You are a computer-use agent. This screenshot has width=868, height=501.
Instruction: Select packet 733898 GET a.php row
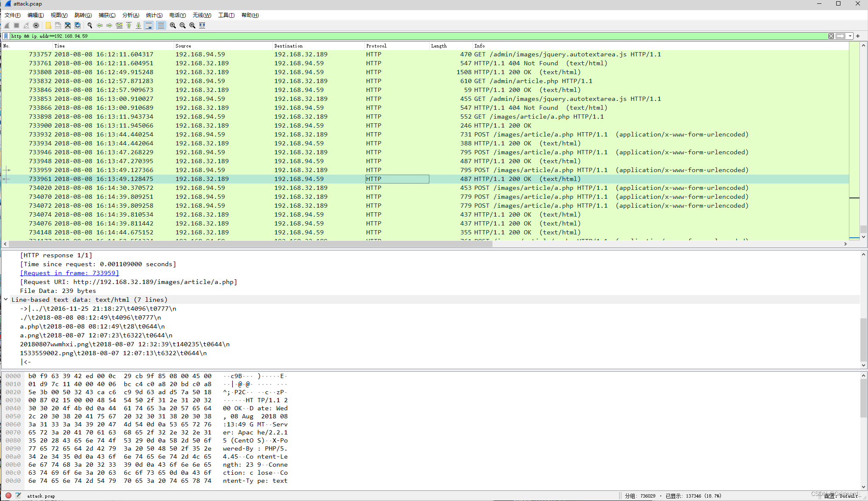(x=426, y=117)
